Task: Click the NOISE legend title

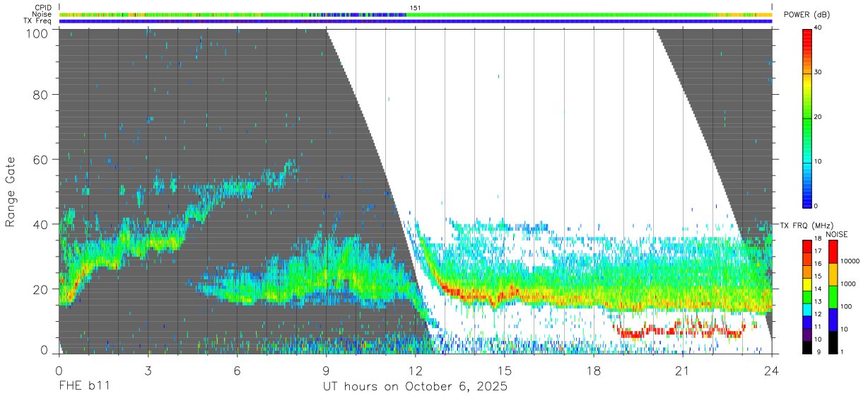Action: tap(838, 234)
